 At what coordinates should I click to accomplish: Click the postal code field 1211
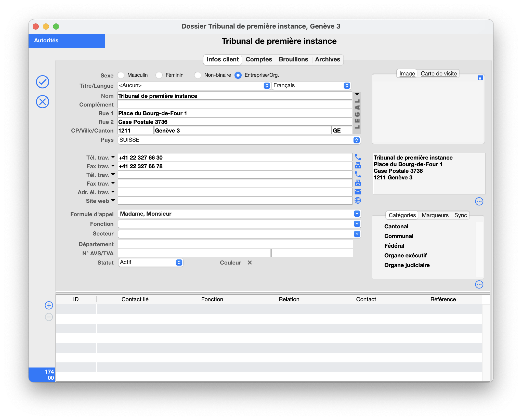tap(136, 130)
